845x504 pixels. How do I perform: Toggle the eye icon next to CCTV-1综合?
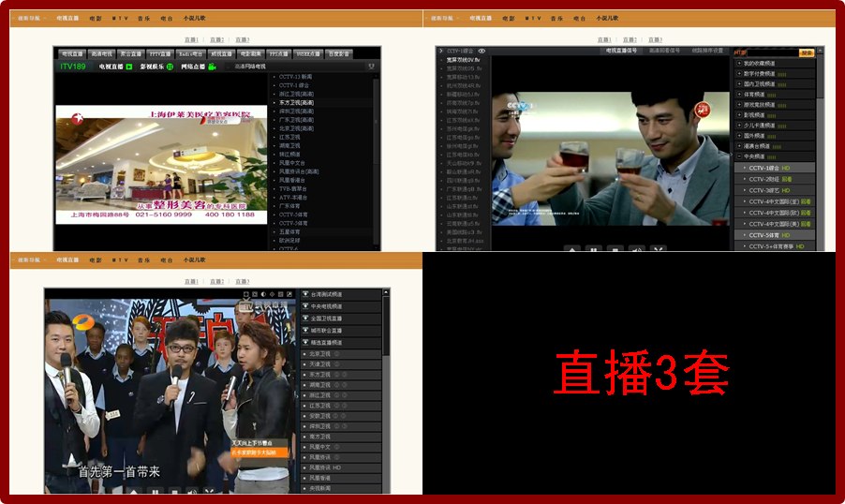482,51
